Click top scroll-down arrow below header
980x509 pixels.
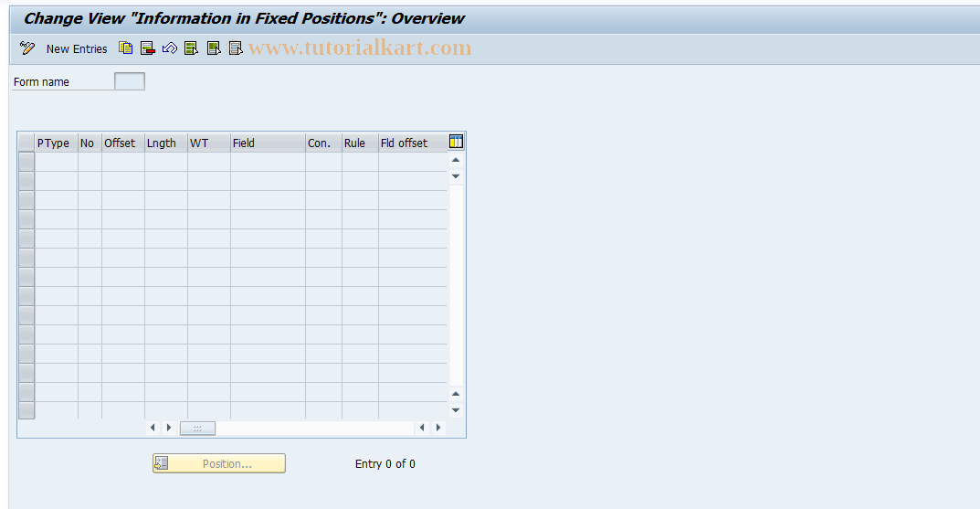coord(457,176)
